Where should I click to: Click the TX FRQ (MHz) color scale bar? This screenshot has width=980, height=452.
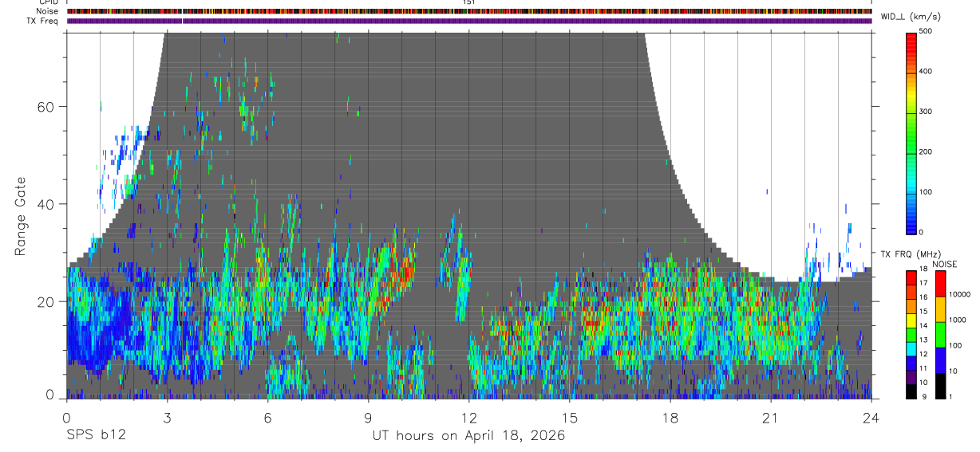click(x=911, y=335)
